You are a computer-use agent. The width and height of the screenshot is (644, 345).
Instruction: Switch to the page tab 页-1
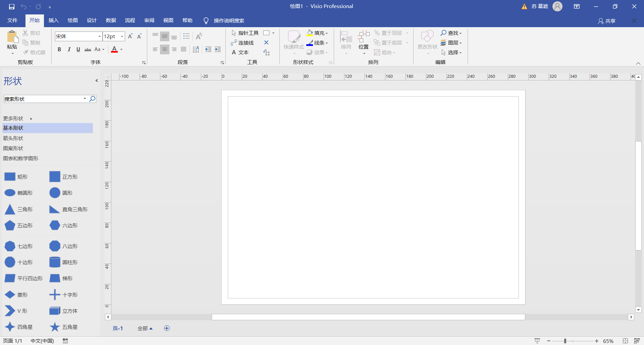pos(118,328)
